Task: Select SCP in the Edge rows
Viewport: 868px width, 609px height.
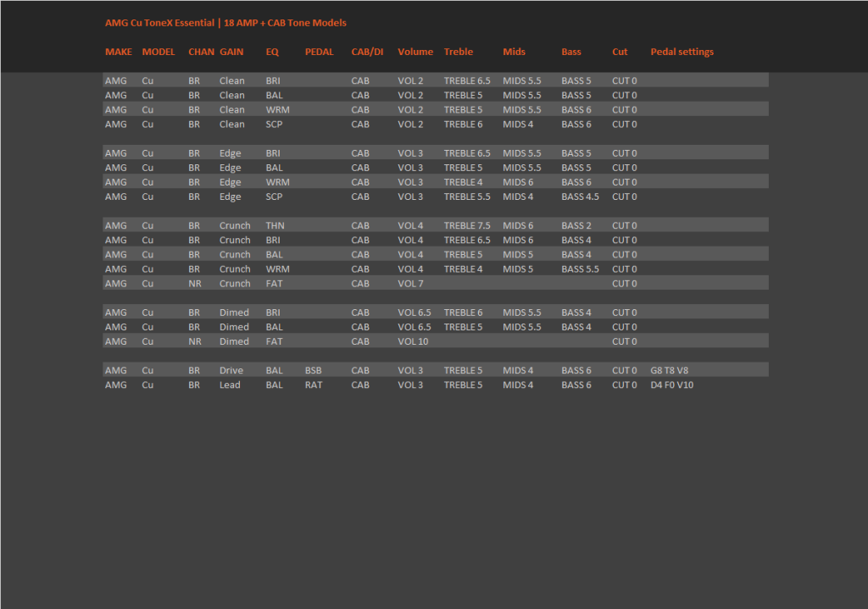Action: (x=274, y=197)
